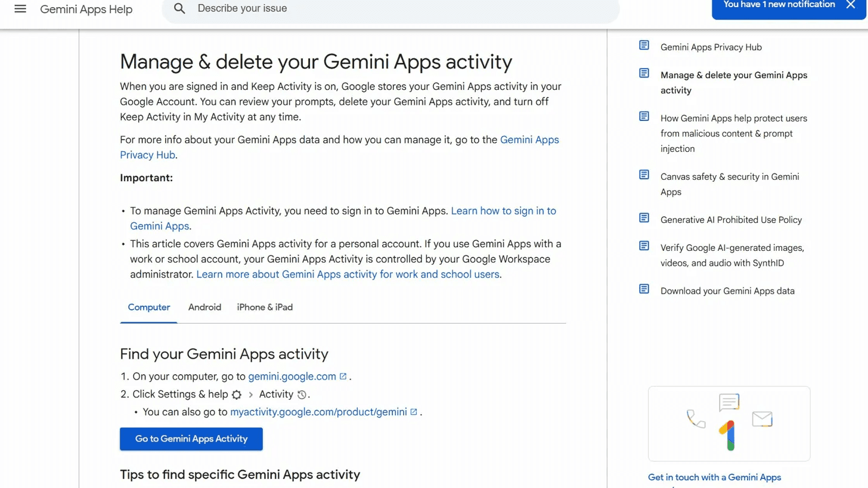Open sidebar article about malicious content & prompt injection
This screenshot has width=868, height=488.
click(734, 133)
